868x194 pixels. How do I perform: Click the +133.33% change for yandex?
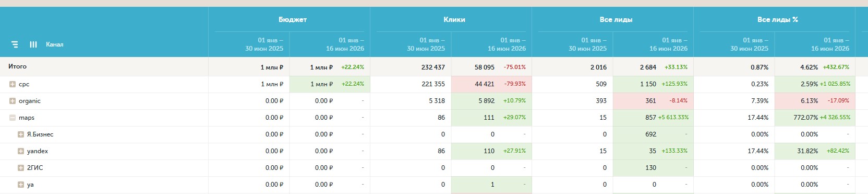point(674,151)
